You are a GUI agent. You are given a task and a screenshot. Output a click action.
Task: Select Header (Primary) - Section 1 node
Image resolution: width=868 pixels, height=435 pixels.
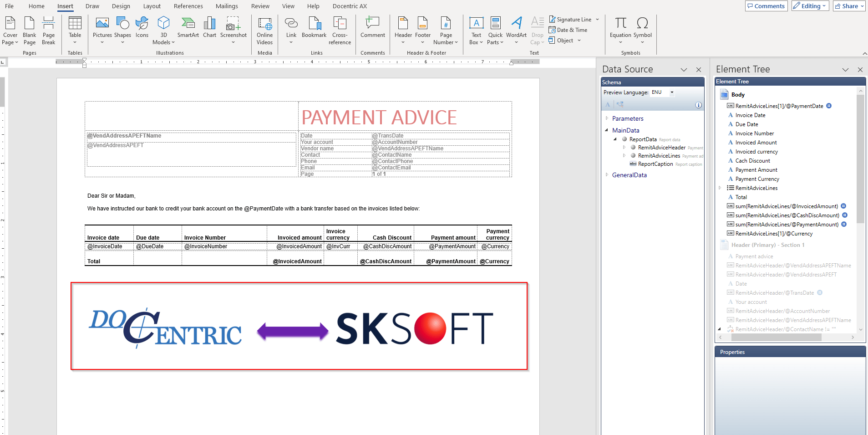(767, 245)
